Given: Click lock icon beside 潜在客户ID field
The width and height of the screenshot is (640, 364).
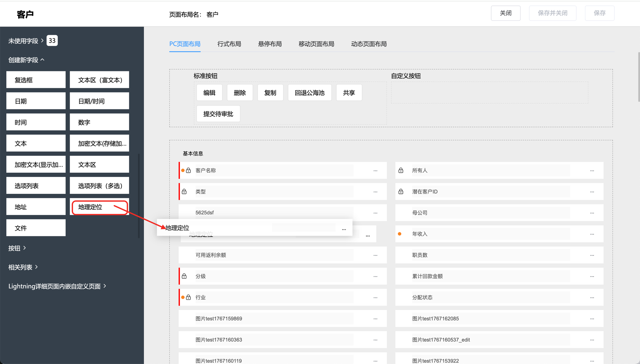Looking at the screenshot, I should tap(401, 192).
